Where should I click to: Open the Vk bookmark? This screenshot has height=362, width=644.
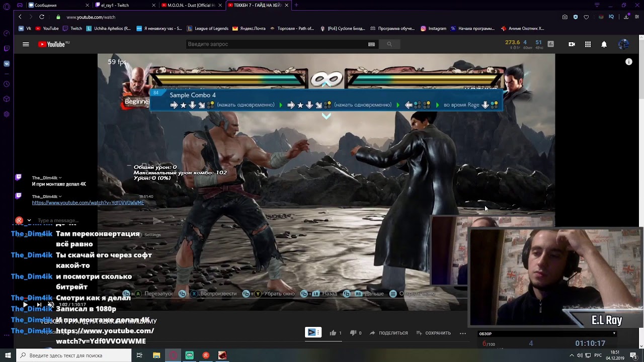[x=25, y=29]
